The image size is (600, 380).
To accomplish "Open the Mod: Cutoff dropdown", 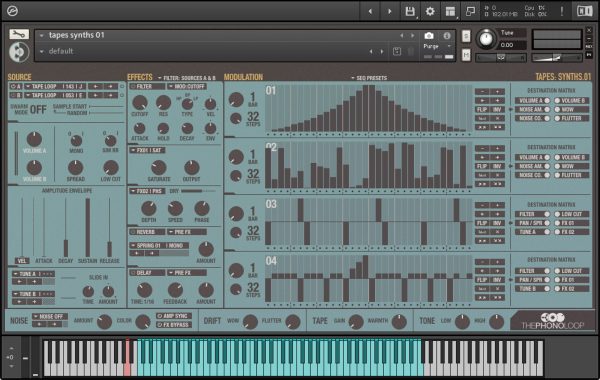I will (x=187, y=86).
